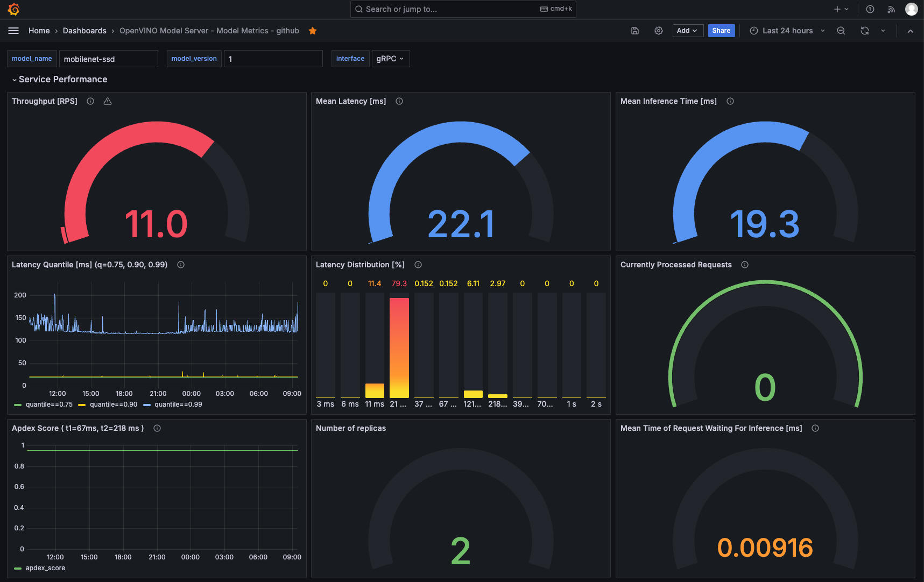This screenshot has width=924, height=582.
Task: Navigate to Dashboards breadcrumb
Action: (84, 31)
